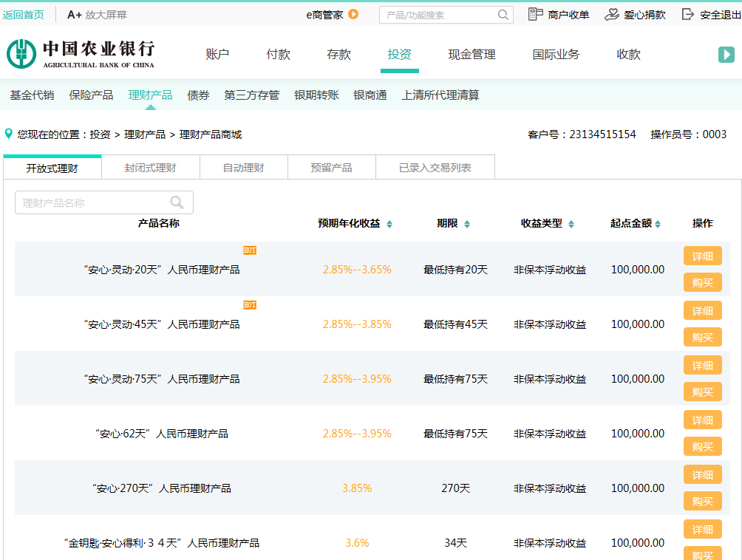Open the 收款 menu

[628, 55]
